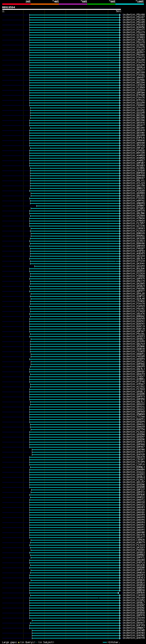
Task: Click the ~40% legend label
Action: click(x=55, y=2)
